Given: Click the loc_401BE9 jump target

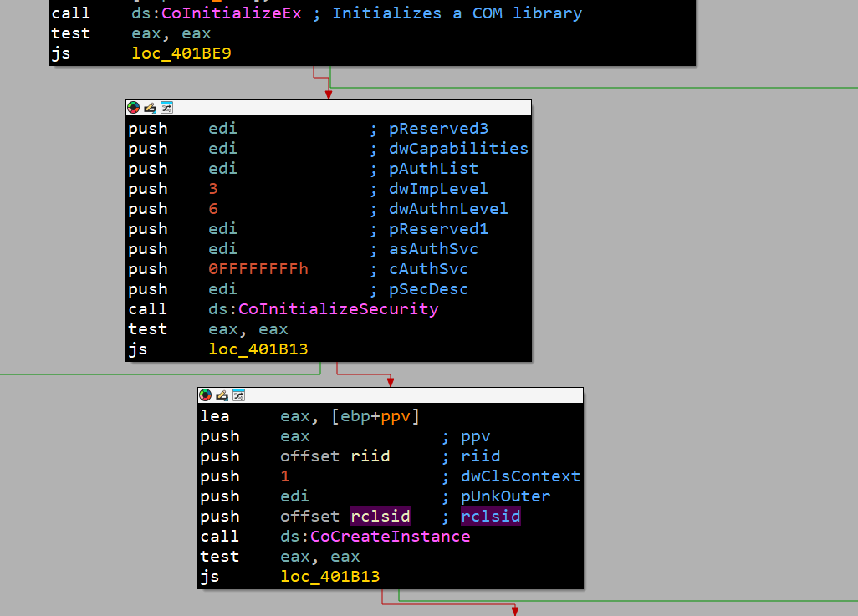Looking at the screenshot, I should [x=181, y=53].
